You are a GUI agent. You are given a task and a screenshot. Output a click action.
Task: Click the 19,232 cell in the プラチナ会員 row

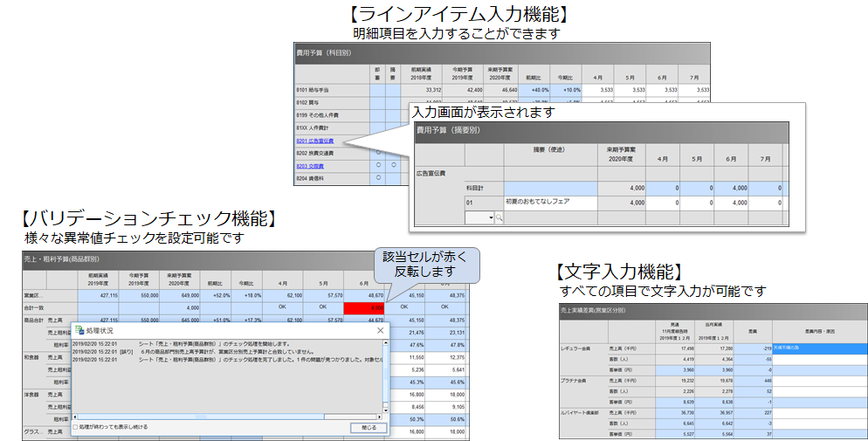click(675, 381)
